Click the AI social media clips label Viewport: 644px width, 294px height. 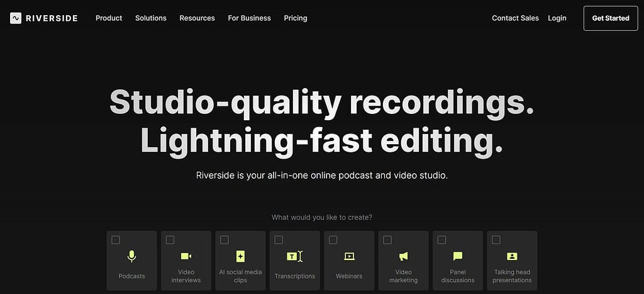click(x=240, y=276)
